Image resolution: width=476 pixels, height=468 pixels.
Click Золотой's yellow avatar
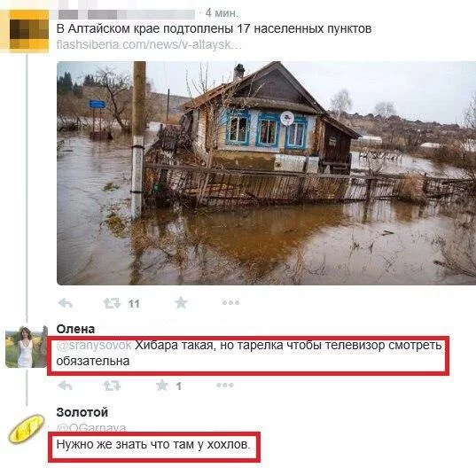(x=27, y=428)
